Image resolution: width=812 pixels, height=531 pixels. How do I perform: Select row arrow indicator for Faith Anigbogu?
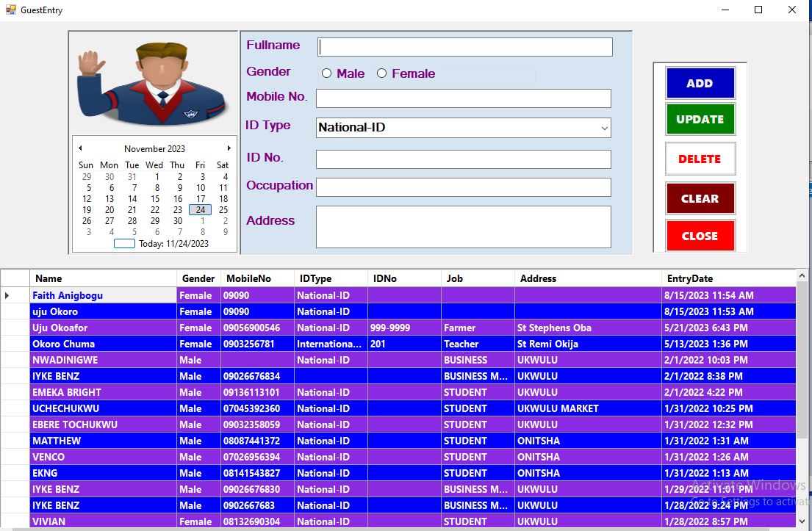click(7, 295)
